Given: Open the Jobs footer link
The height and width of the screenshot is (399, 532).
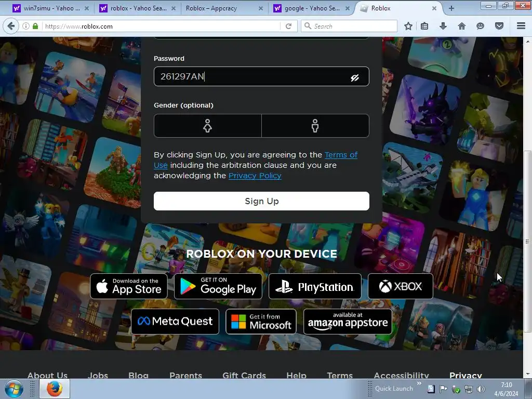Looking at the screenshot, I should pos(98,375).
